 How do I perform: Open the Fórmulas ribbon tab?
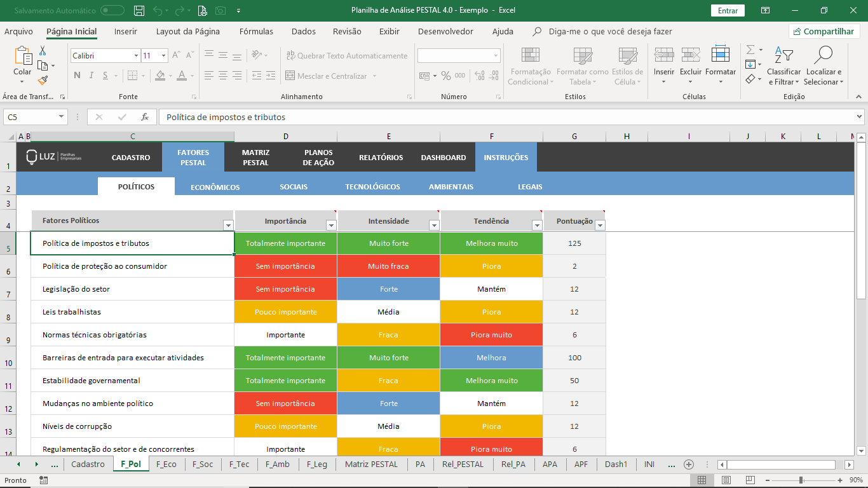pyautogui.click(x=256, y=31)
